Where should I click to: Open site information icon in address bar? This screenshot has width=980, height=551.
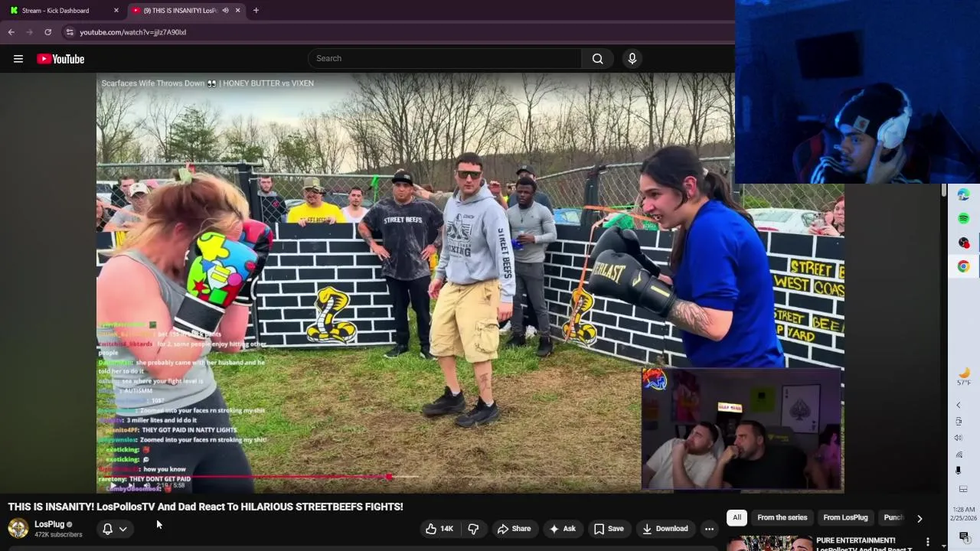point(70,32)
